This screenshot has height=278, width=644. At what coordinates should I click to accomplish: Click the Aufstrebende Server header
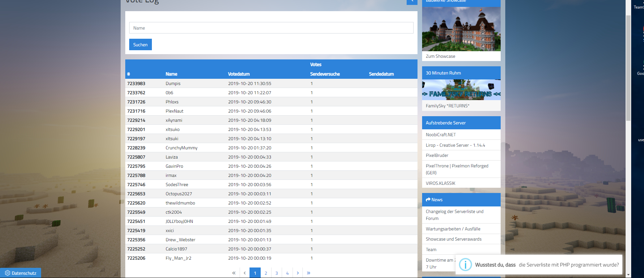click(461, 123)
